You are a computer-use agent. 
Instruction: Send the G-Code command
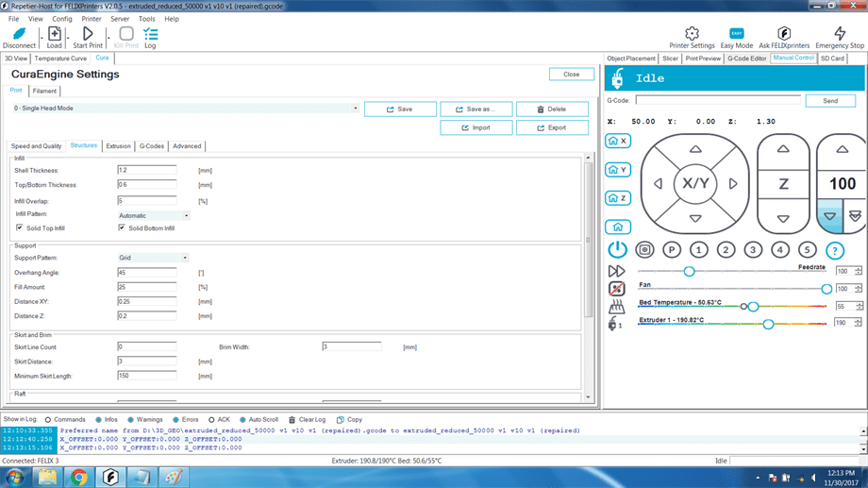(x=830, y=101)
